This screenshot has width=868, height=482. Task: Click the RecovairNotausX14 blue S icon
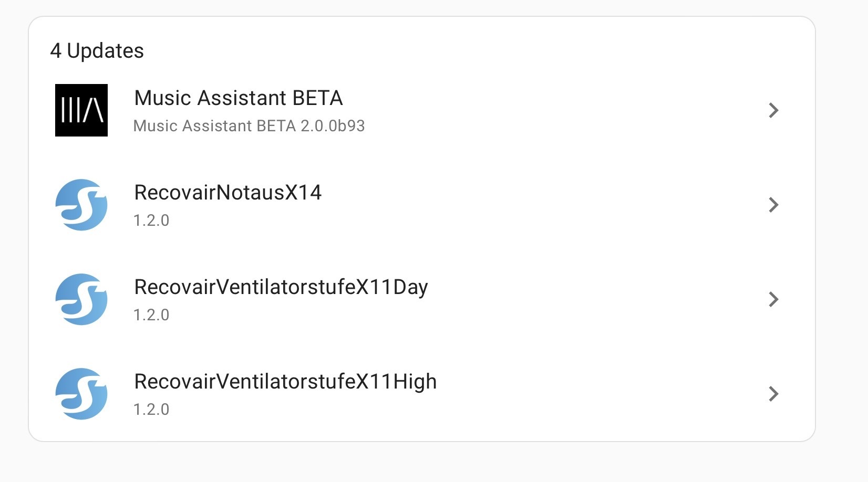81,205
